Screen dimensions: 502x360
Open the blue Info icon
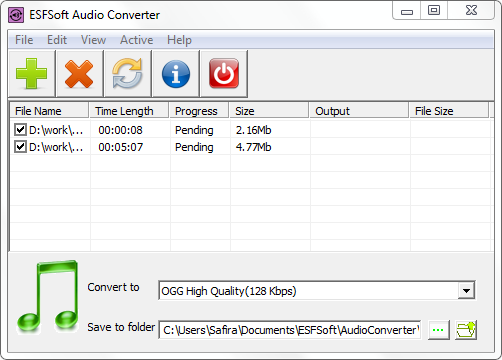click(176, 74)
